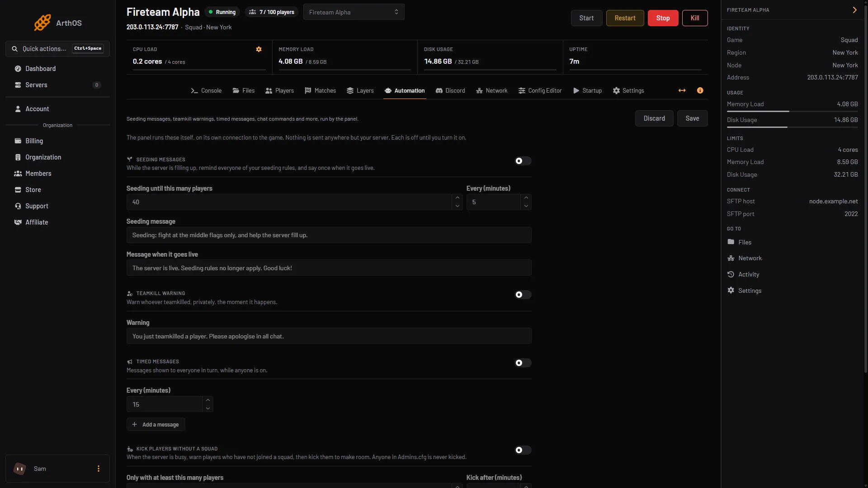Screen dimensions: 868x488
Task: Click the Message when it goes live field
Action: pos(329,268)
